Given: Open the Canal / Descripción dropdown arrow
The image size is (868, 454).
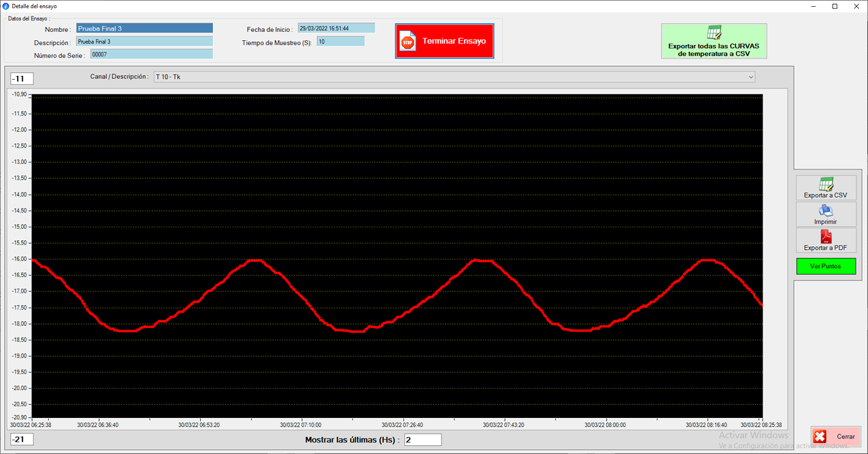Looking at the screenshot, I should tap(751, 77).
